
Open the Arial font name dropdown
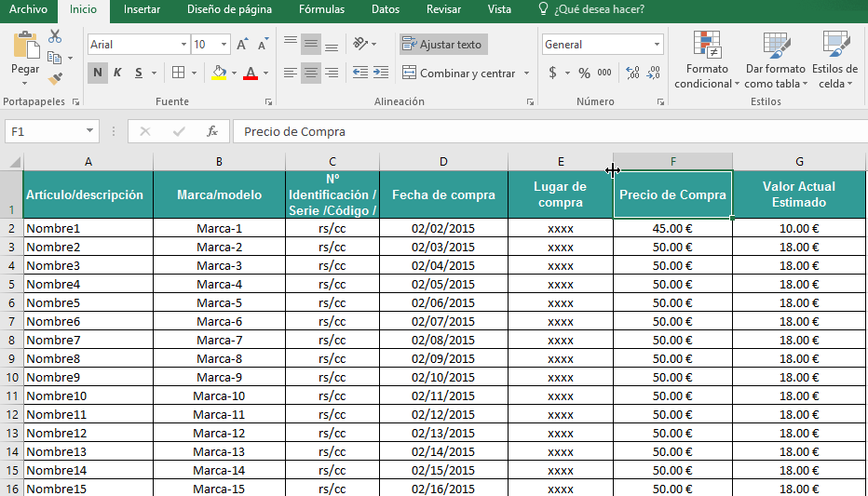[x=183, y=45]
